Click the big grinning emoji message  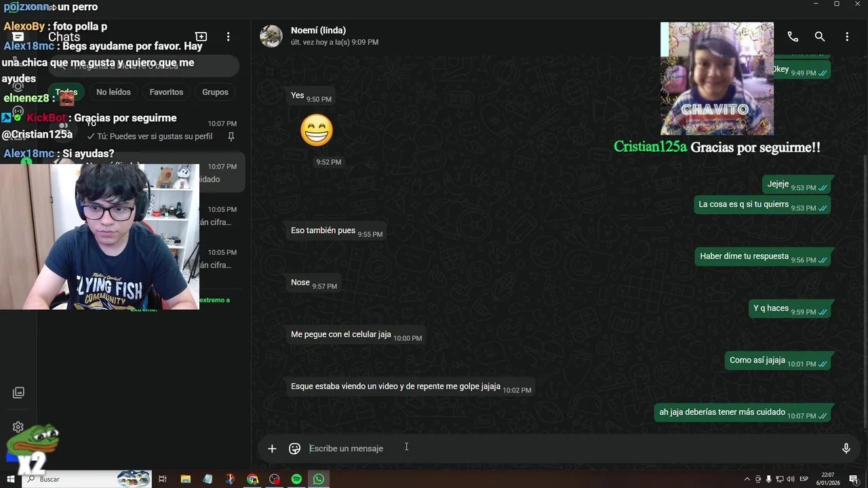(317, 130)
